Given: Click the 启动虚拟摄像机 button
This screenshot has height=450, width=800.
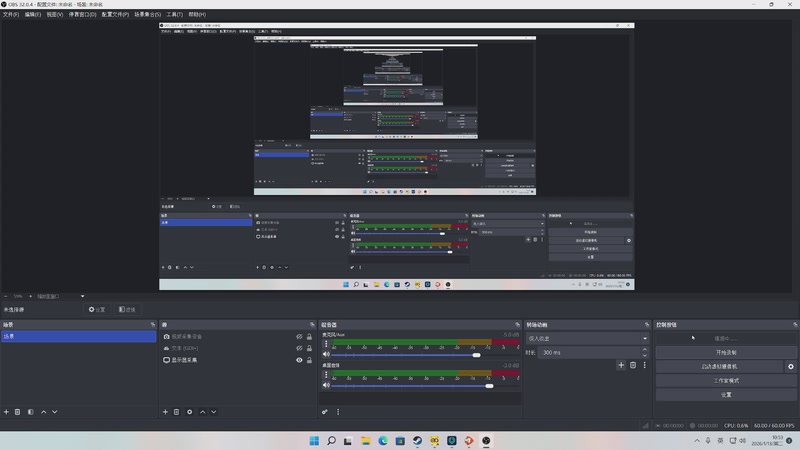Looking at the screenshot, I should tap(719, 366).
